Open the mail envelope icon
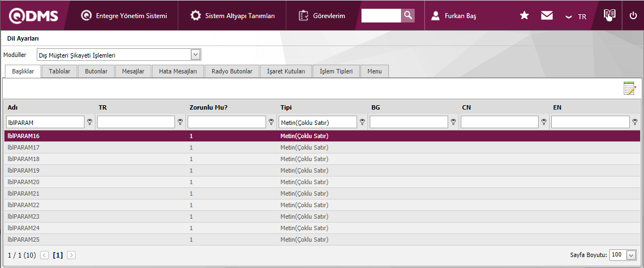 (x=546, y=16)
